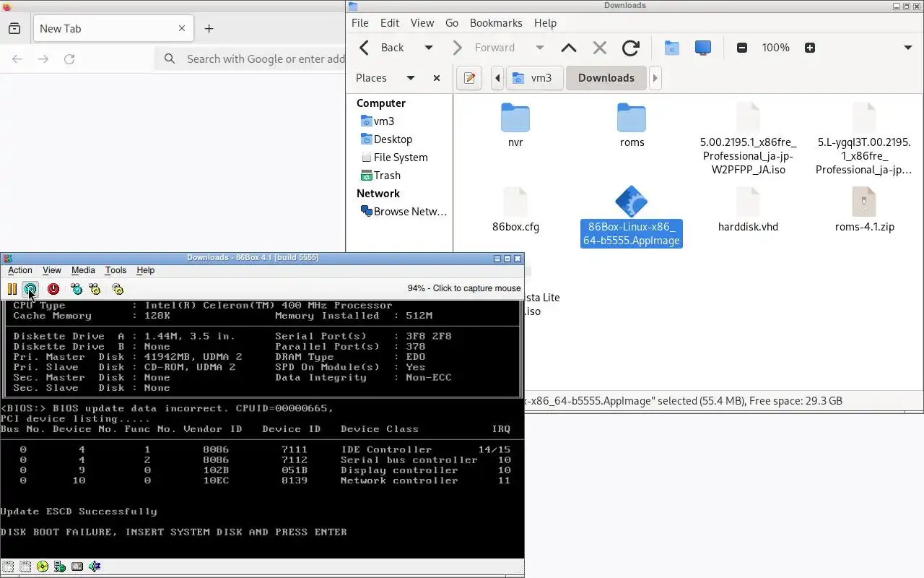Open Go menu in file manager
The height and width of the screenshot is (578, 924).
(452, 23)
